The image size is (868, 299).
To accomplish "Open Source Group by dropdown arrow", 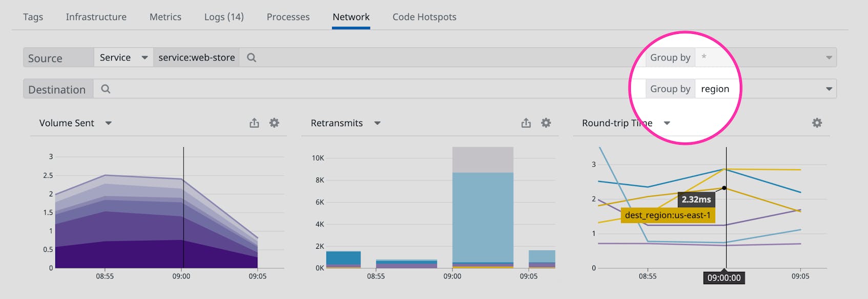I will point(829,57).
